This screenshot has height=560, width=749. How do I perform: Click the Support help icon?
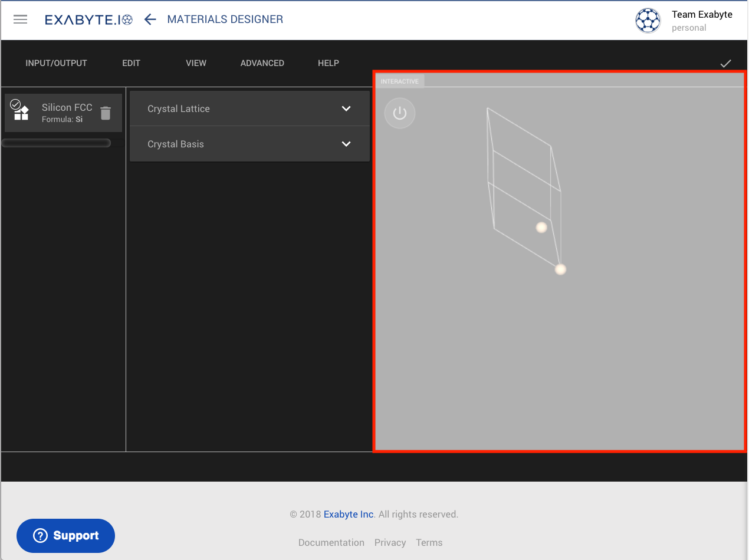40,535
